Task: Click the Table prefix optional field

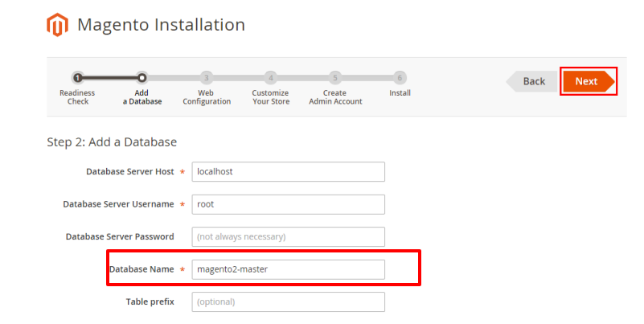Action: 288,302
